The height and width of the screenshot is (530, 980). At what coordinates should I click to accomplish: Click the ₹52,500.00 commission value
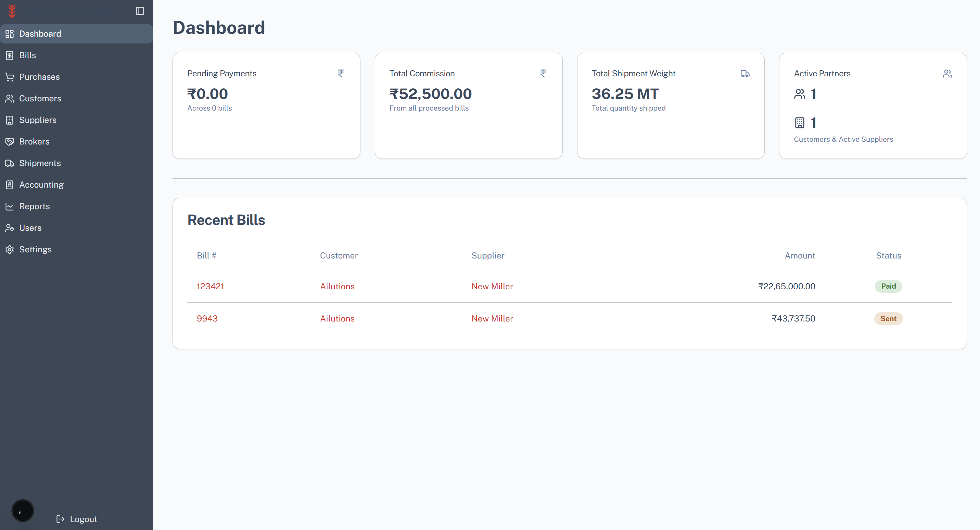coord(430,94)
